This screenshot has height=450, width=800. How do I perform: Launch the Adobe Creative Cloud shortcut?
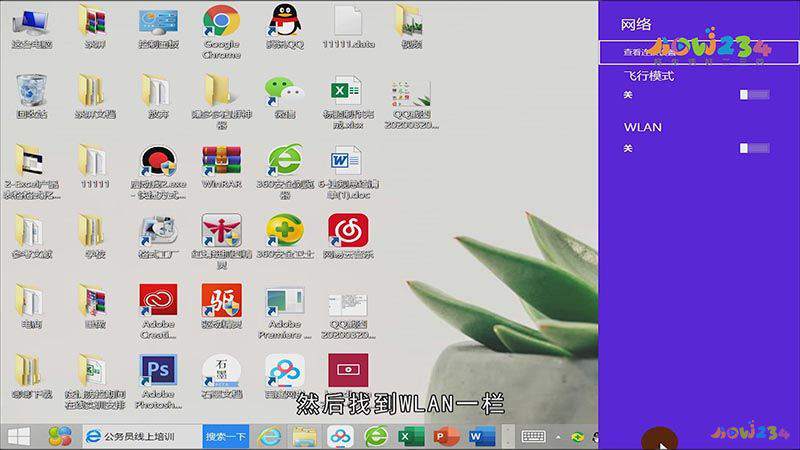click(158, 301)
